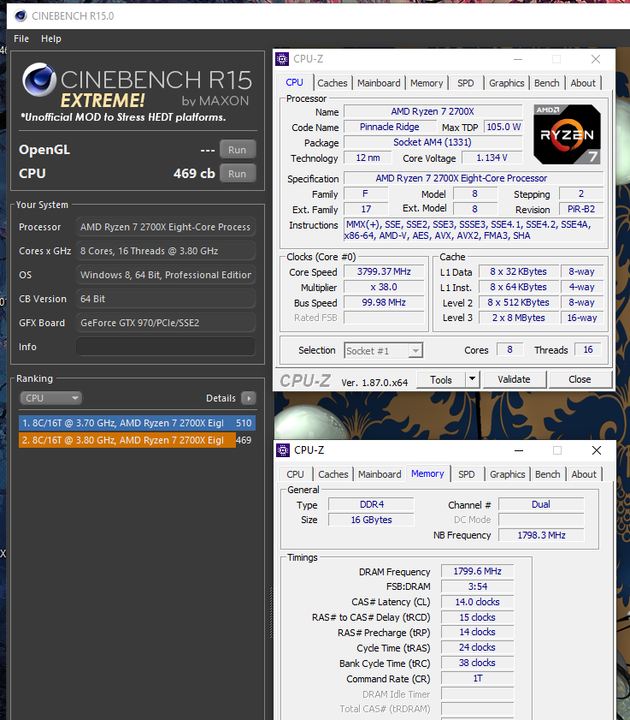Click the Multiplier value x 38.0
Viewport: 630px width, 720px height.
[x=384, y=287]
